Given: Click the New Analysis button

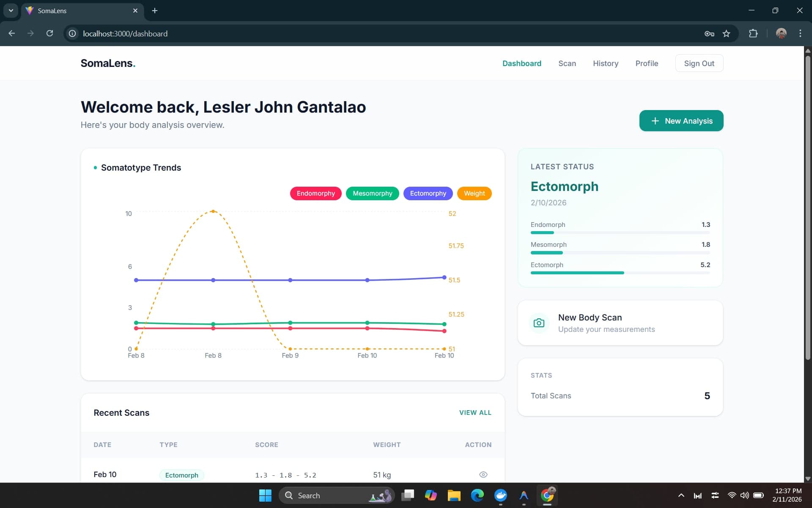Looking at the screenshot, I should tap(681, 121).
